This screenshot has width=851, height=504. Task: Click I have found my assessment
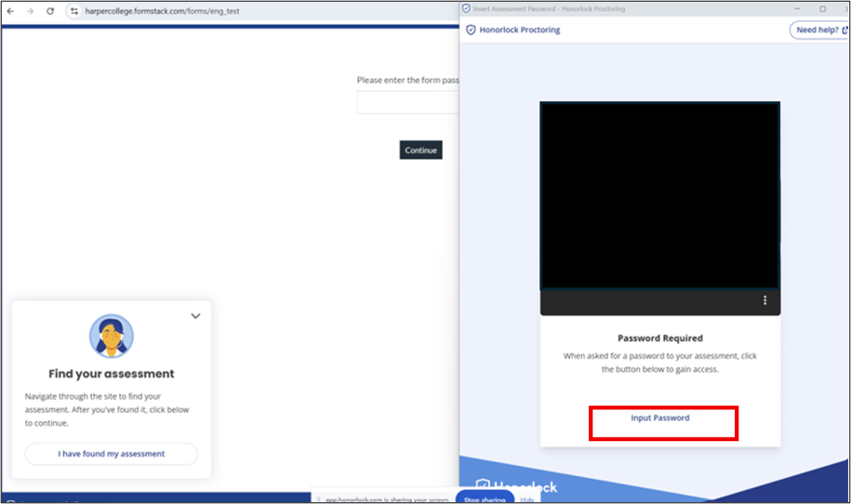click(x=112, y=454)
